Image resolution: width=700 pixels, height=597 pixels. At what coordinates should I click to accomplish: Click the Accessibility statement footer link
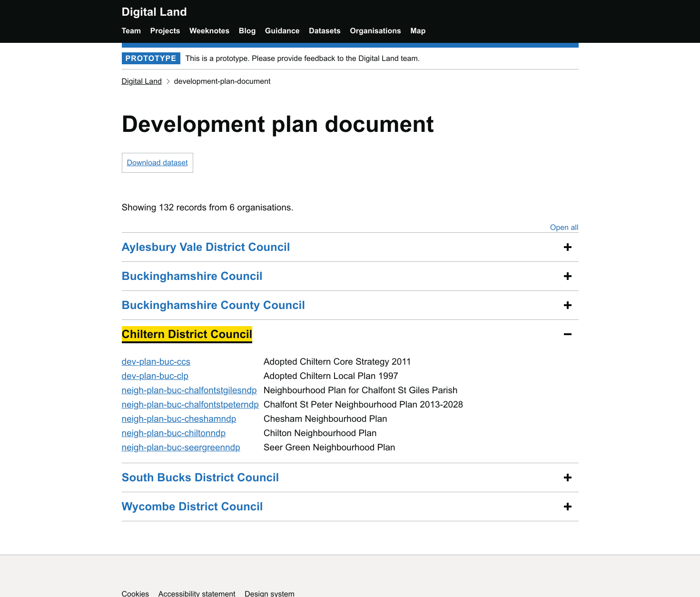click(x=197, y=594)
